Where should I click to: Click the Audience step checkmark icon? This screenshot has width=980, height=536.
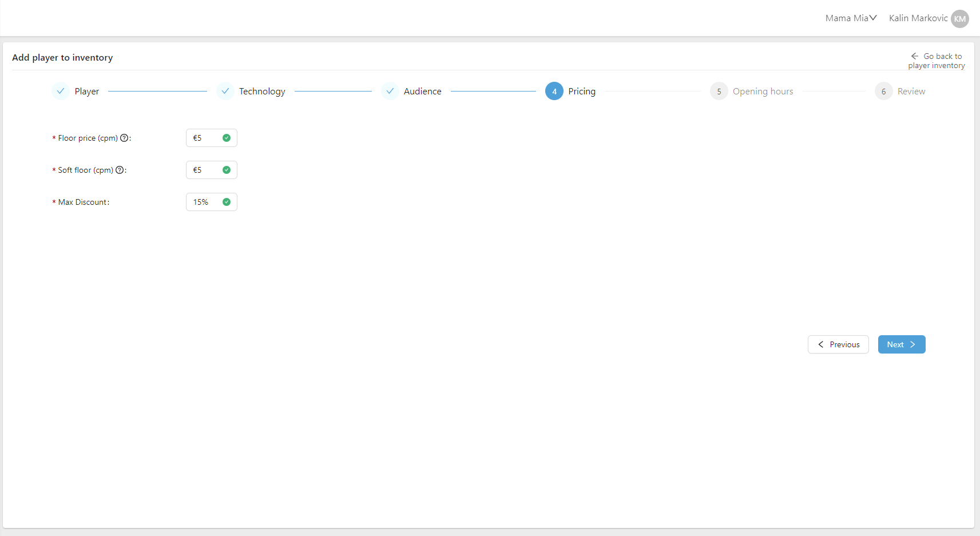tap(390, 91)
